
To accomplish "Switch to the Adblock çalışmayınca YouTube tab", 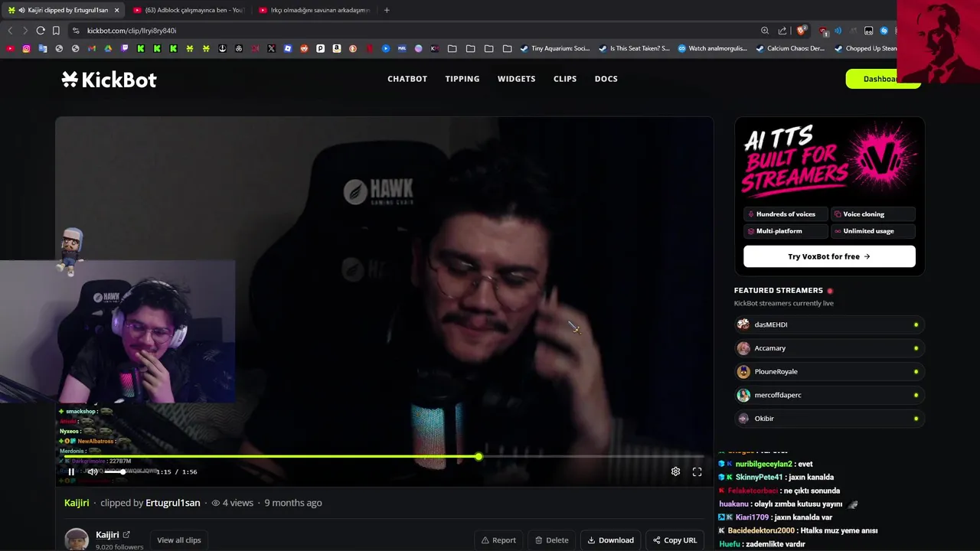I will pos(188,10).
